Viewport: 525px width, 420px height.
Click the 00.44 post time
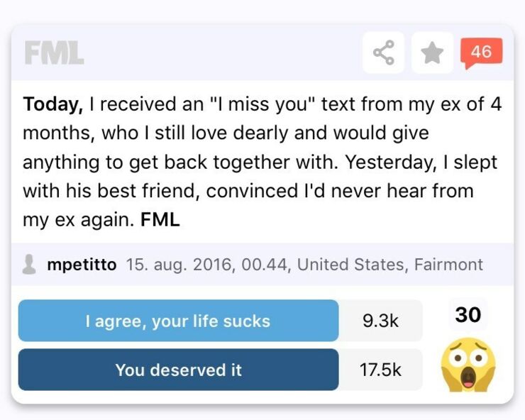click(265, 265)
